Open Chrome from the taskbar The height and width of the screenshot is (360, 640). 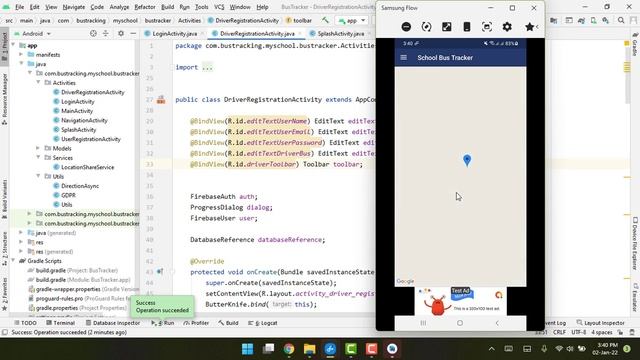tap(289, 349)
